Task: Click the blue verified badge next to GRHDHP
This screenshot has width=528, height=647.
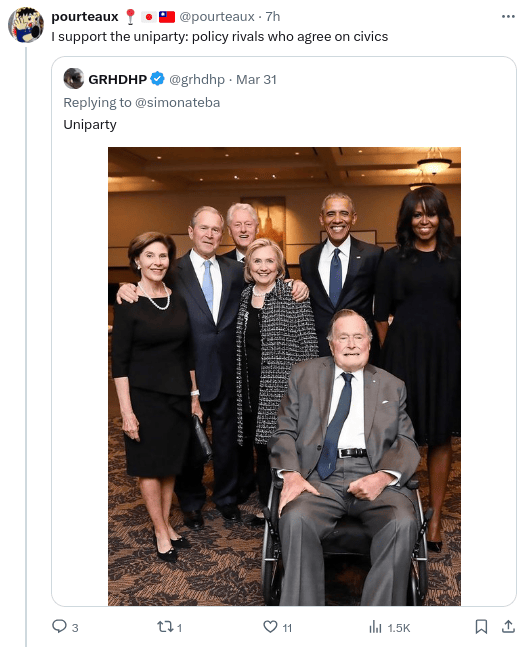Action: [x=157, y=78]
